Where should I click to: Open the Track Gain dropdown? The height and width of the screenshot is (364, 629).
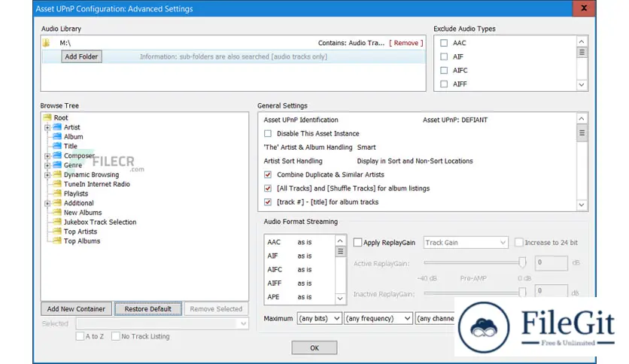465,242
